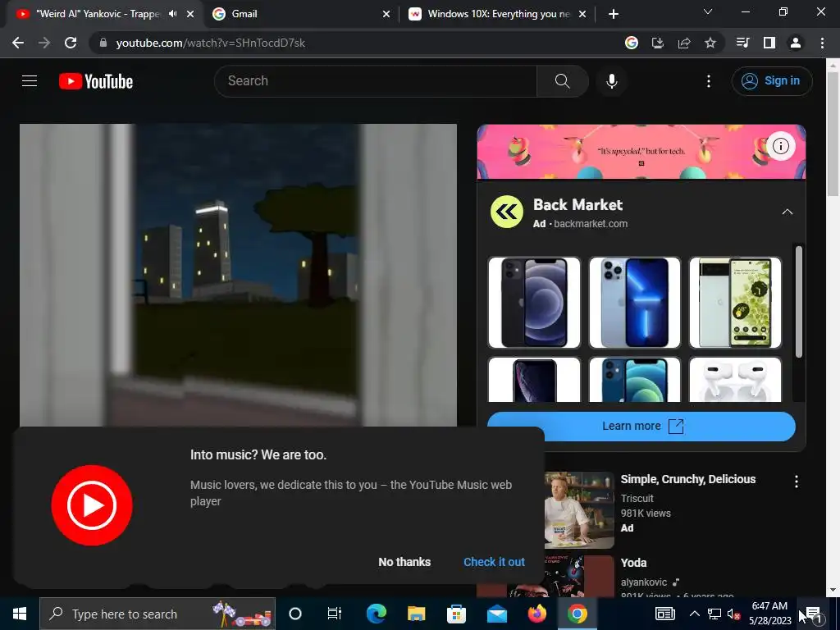Go back to the previous page

(x=18, y=43)
